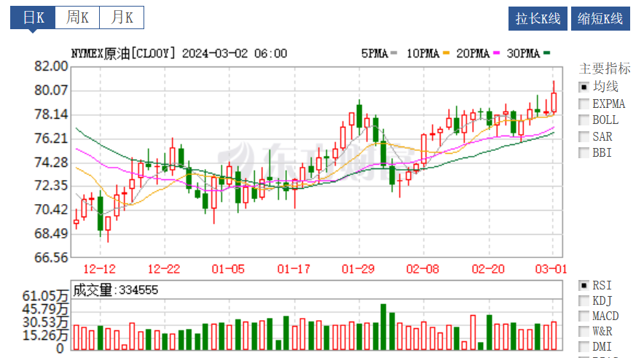Click the 主要指标 section heading
The image size is (644, 358).
pyautogui.click(x=605, y=69)
